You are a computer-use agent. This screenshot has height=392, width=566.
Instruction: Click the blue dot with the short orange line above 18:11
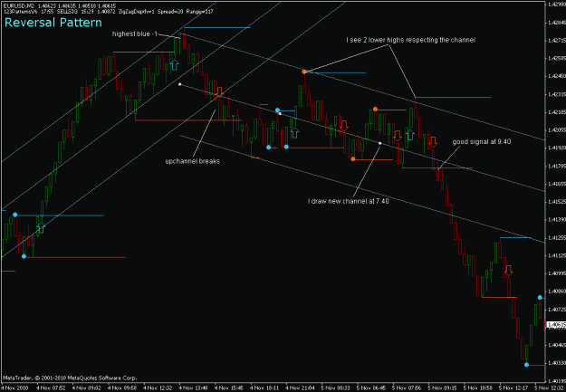[x=268, y=148]
